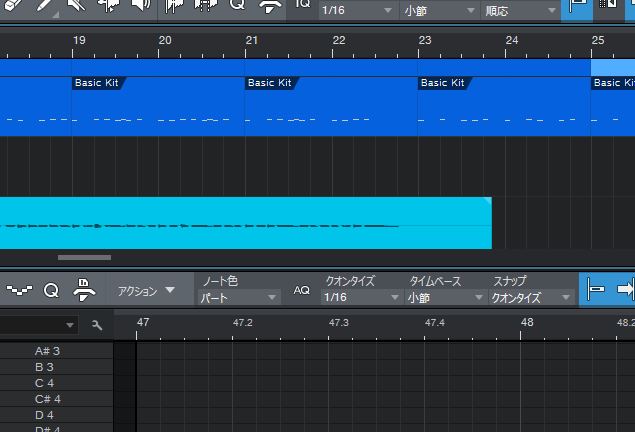
Task: Click bar 20 on the arrange ruler
Action: point(165,40)
